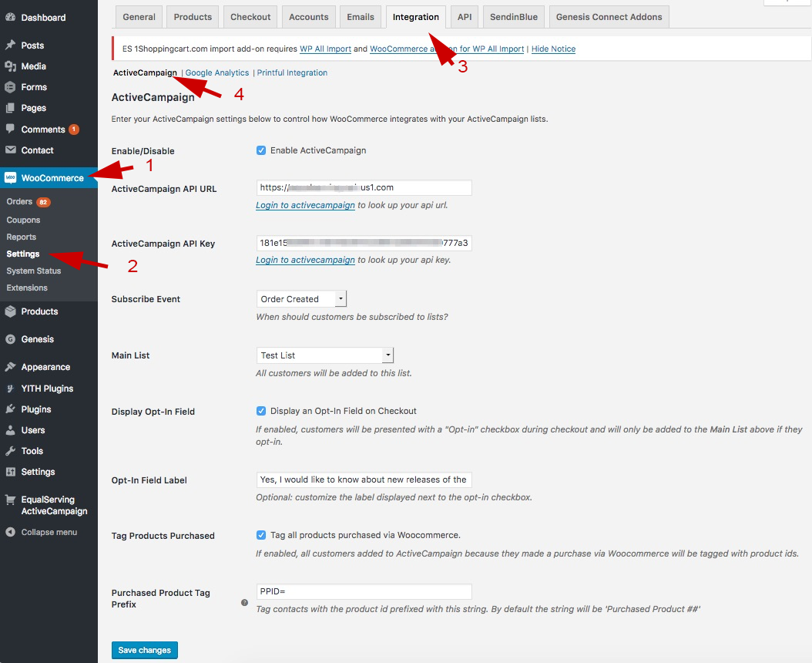This screenshot has width=812, height=663.
Task: Switch to the API tab
Action: pyautogui.click(x=465, y=17)
